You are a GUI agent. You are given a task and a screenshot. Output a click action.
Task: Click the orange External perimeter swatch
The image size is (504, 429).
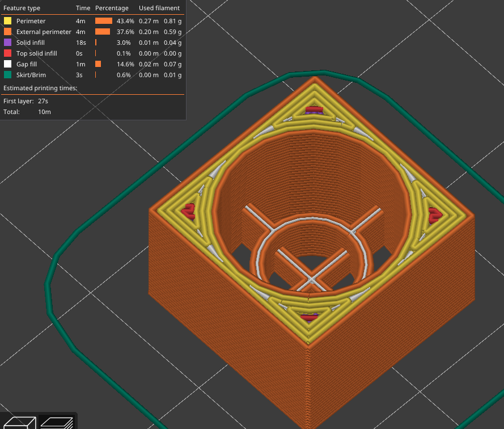(8, 32)
